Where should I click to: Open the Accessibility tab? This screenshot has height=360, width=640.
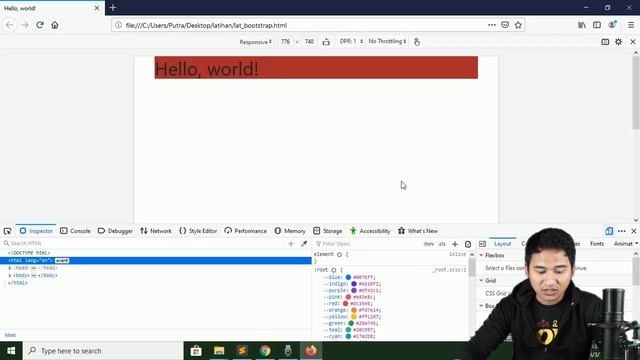coord(370,231)
